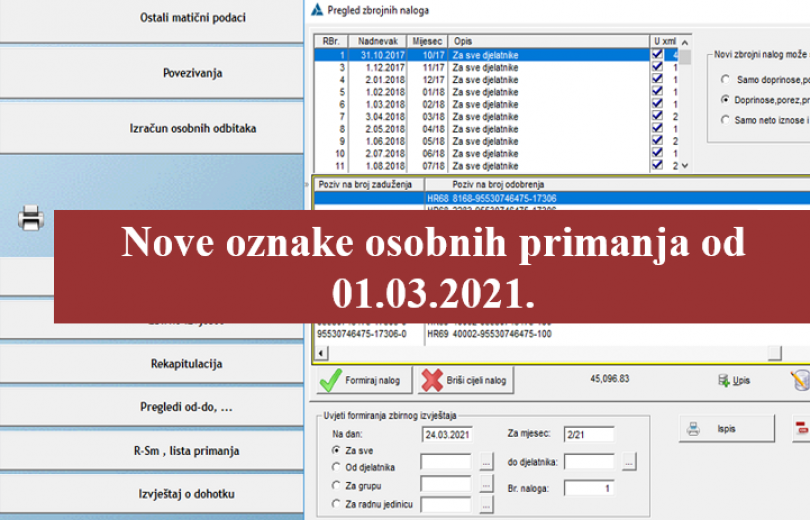Click the Za radnu jedinicu input field
The height and width of the screenshot is (520, 810).
(x=446, y=505)
